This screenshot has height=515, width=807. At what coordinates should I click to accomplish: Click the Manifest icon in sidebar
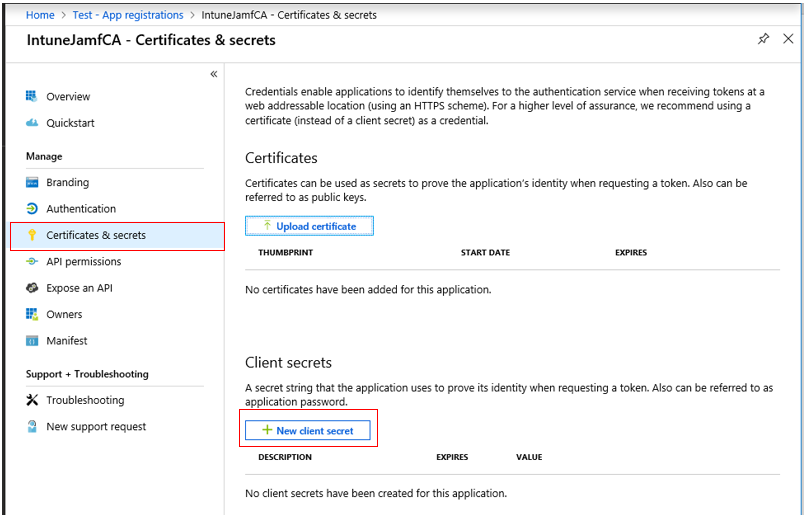(32, 341)
